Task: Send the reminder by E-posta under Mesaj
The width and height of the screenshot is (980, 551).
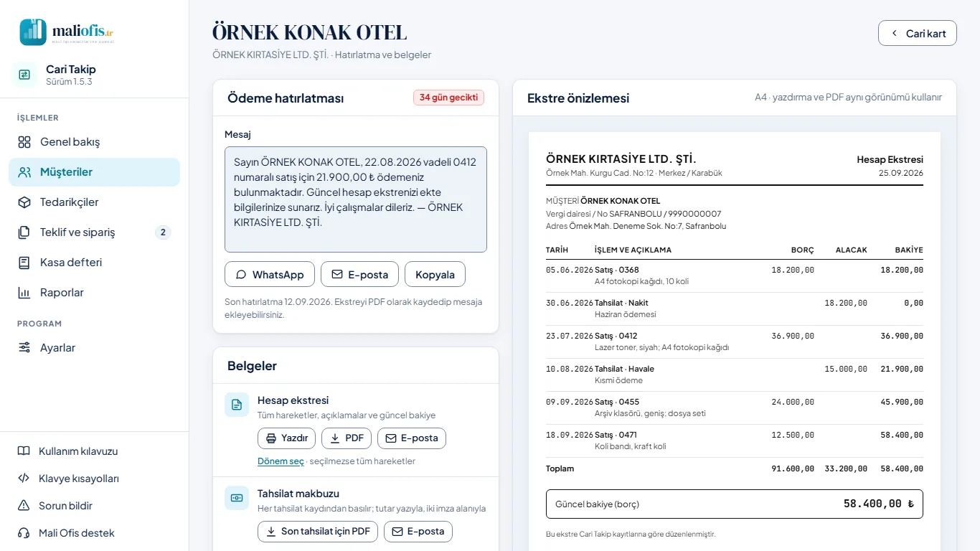Action: 359,275
